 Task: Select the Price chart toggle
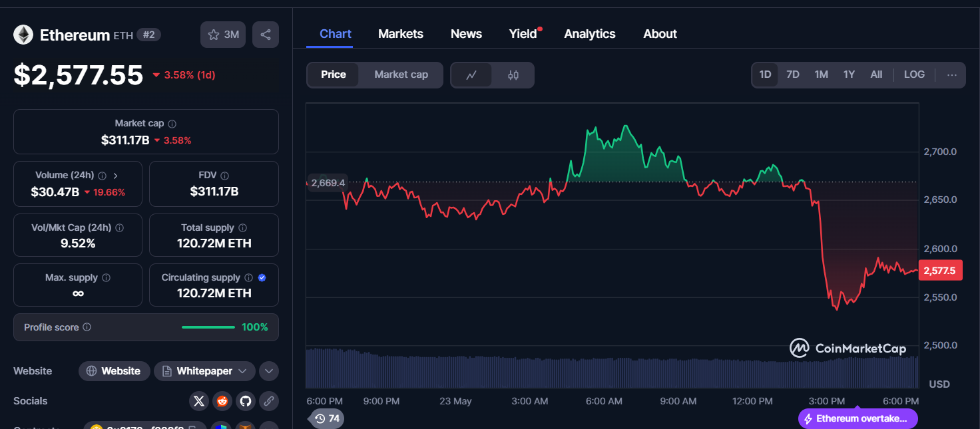pyautogui.click(x=334, y=74)
